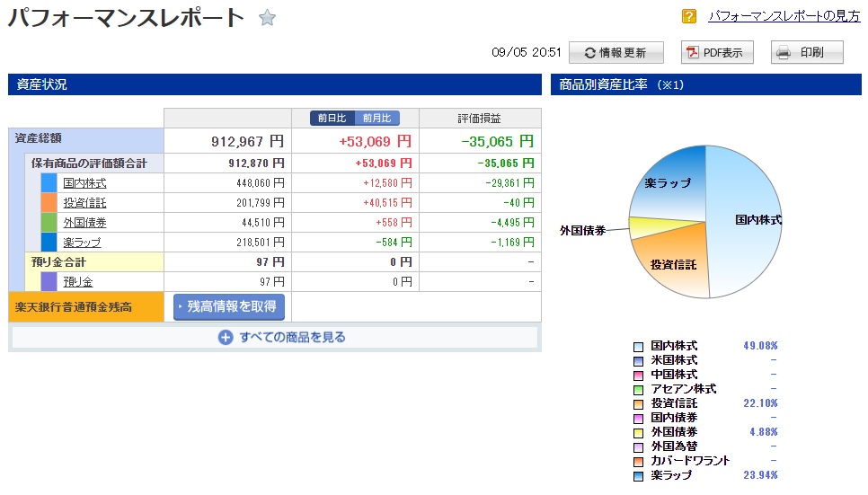Open the 預り金 link
This screenshot has height=495, width=868.
[x=78, y=282]
